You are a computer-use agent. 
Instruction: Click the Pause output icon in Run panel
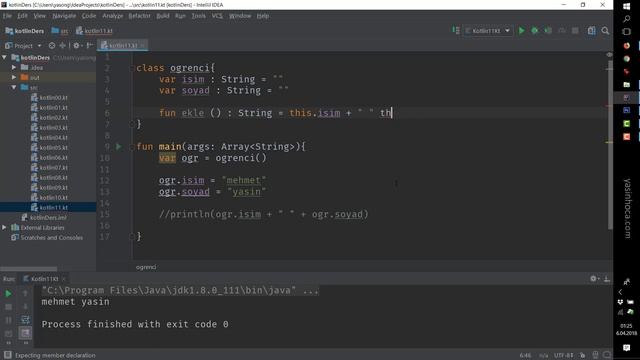point(8,320)
